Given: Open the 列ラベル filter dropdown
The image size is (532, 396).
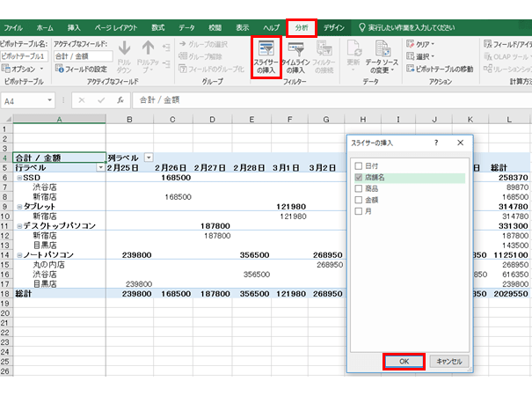Looking at the screenshot, I should coord(147,157).
